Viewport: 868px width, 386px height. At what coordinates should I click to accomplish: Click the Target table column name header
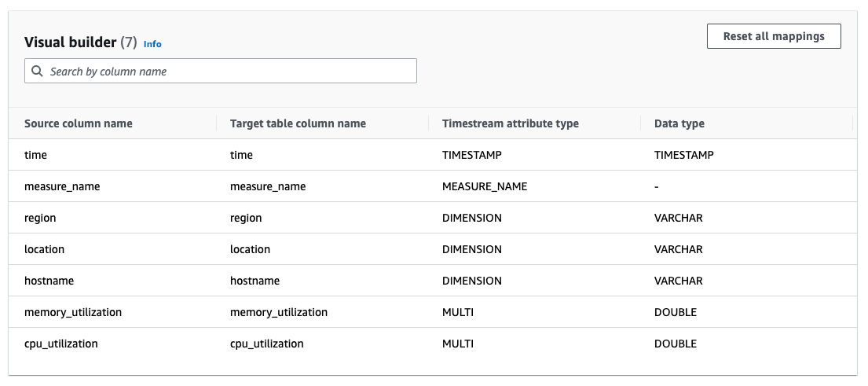tap(298, 123)
